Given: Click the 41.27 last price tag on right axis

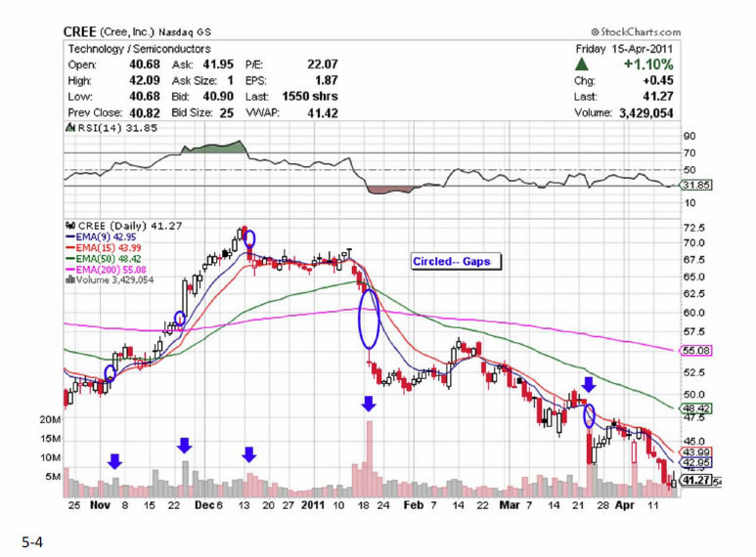Looking at the screenshot, I should click(696, 480).
